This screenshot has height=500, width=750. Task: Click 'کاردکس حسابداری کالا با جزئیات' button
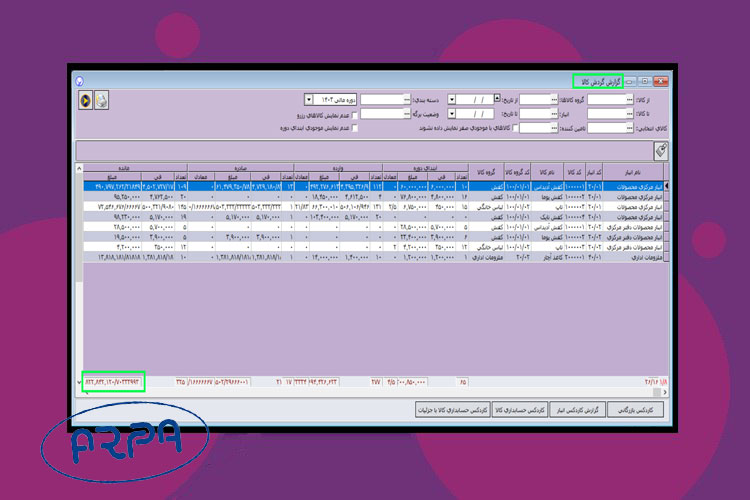click(448, 410)
